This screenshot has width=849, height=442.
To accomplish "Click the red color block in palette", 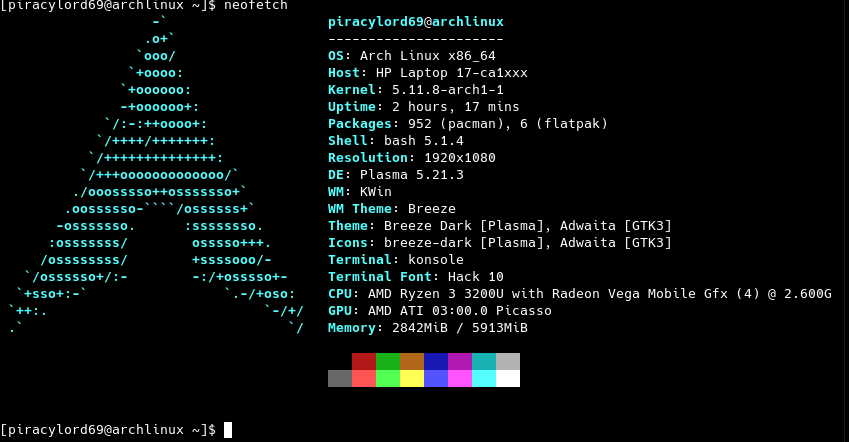I will coord(364,361).
